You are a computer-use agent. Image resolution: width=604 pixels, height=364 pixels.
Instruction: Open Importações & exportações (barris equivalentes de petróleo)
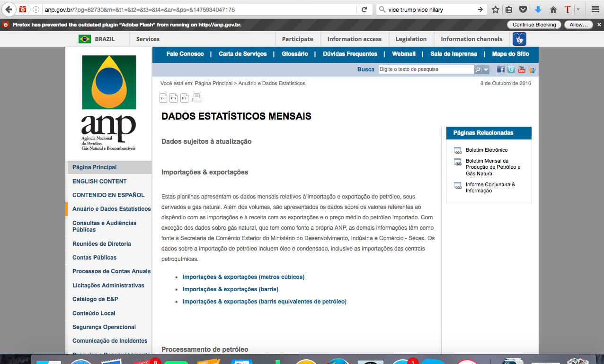[265, 302]
